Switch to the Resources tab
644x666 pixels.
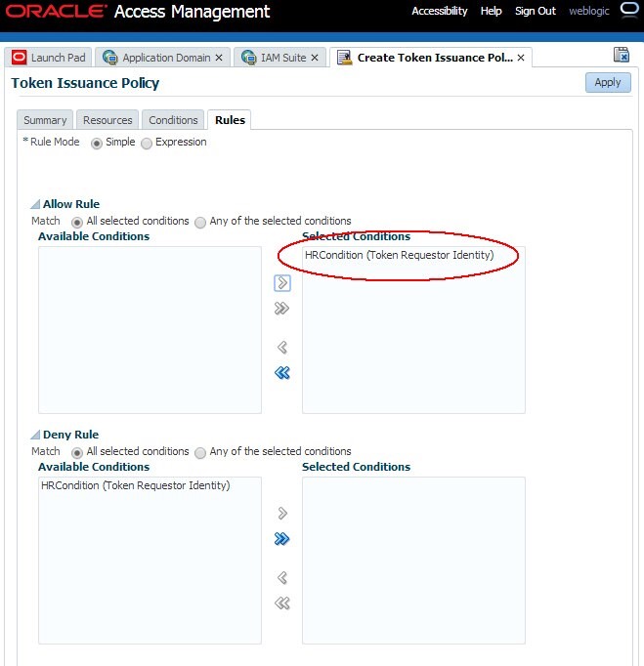tap(107, 120)
